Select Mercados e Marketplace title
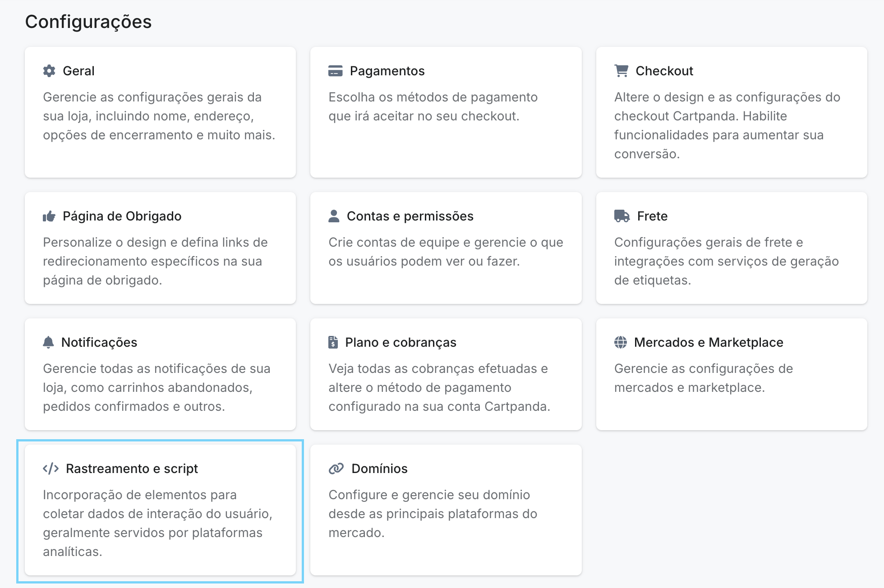Screen dimensions: 884x588 coord(708,342)
